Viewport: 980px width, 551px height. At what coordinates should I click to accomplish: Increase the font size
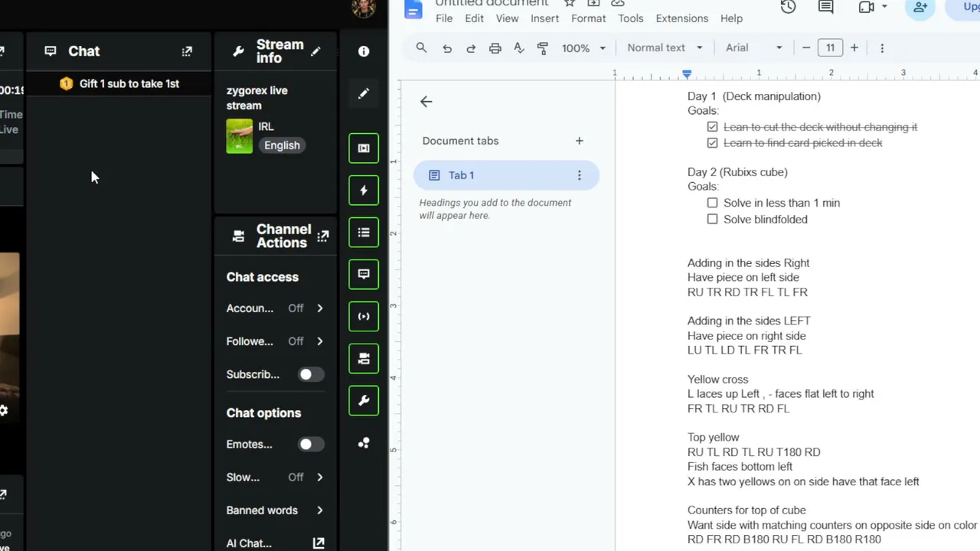point(854,47)
